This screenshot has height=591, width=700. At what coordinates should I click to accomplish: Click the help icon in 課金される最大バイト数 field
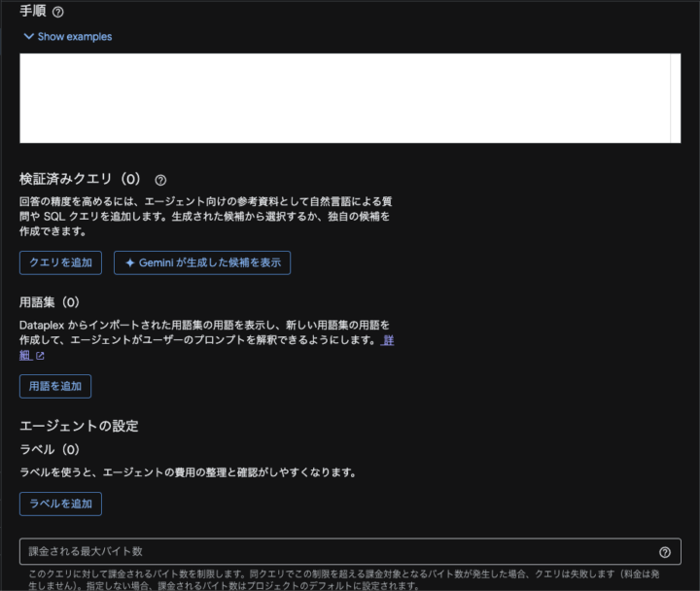click(664, 552)
